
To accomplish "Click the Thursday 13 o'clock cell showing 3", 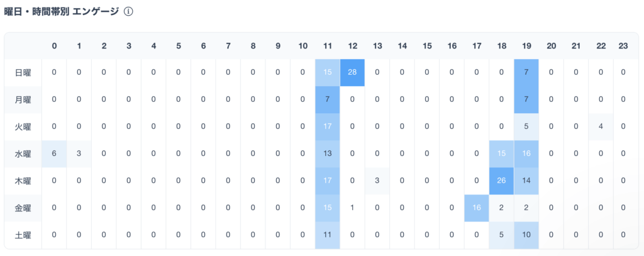I will pos(377,181).
